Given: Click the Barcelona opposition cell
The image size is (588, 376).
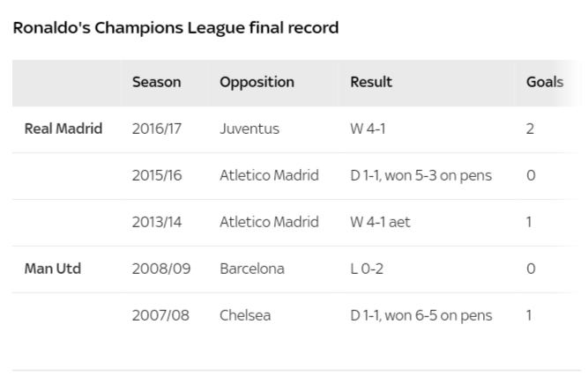Looking at the screenshot, I should click(252, 269).
